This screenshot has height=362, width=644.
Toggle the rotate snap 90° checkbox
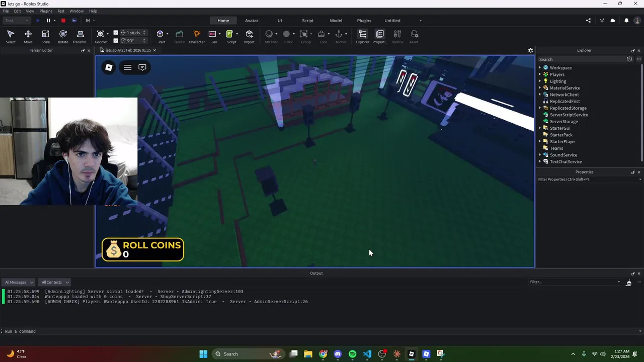pos(116,41)
